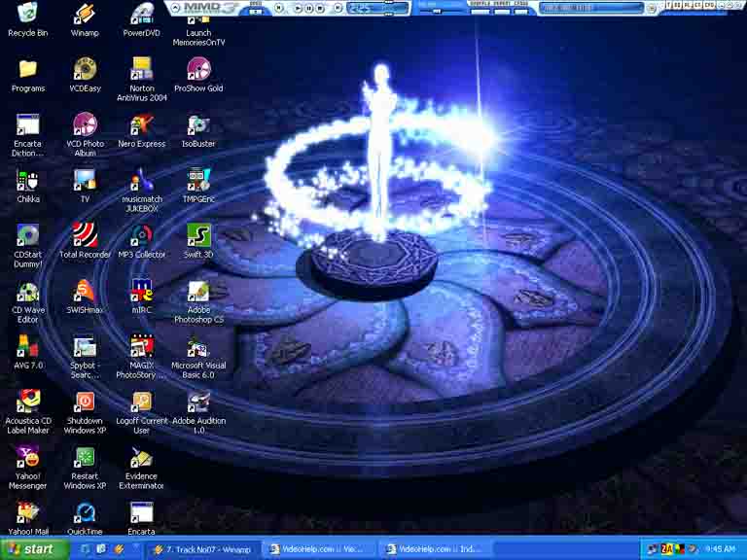Image resolution: width=747 pixels, height=560 pixels.
Task: Switch to the second VideoHelp.com taskbar window
Action: pyautogui.click(x=438, y=549)
